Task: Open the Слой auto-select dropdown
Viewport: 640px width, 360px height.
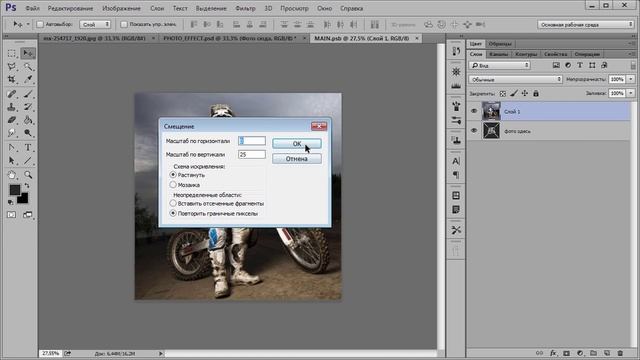Action: pos(95,24)
